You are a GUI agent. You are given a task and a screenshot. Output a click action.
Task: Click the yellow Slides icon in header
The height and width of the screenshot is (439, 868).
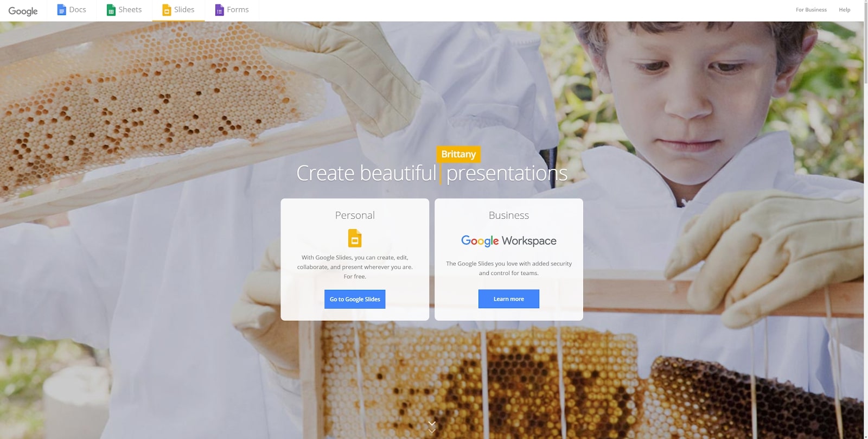tap(167, 10)
